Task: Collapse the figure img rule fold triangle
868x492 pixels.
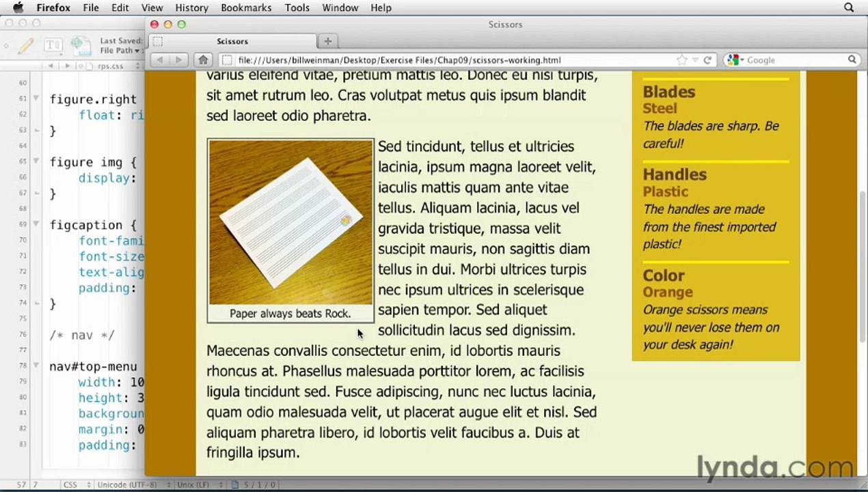Action: point(36,162)
